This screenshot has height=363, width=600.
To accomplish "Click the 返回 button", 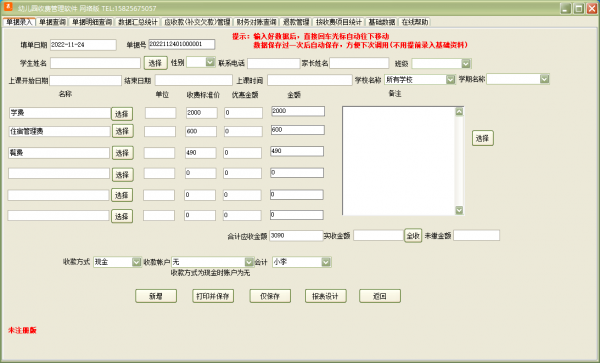I will coord(380,296).
